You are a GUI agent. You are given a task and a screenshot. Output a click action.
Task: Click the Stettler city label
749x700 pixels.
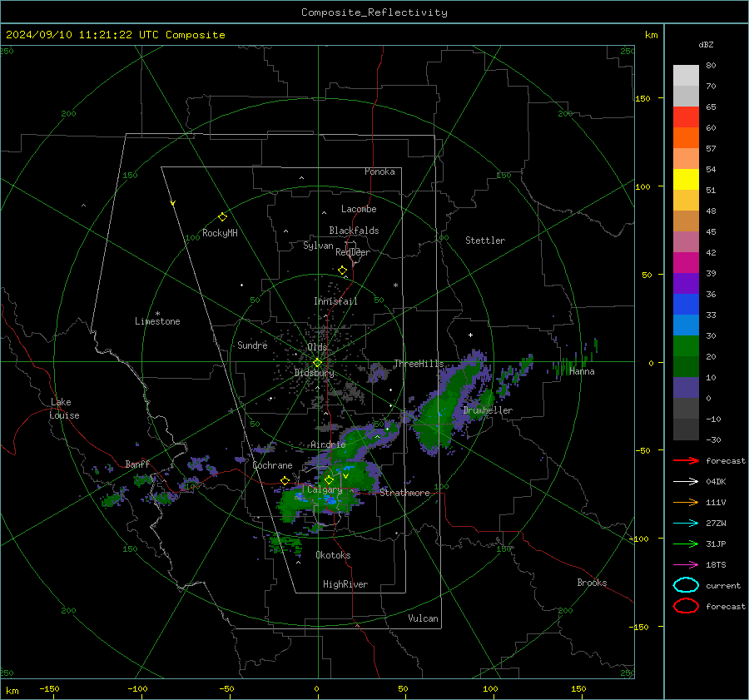pos(485,241)
